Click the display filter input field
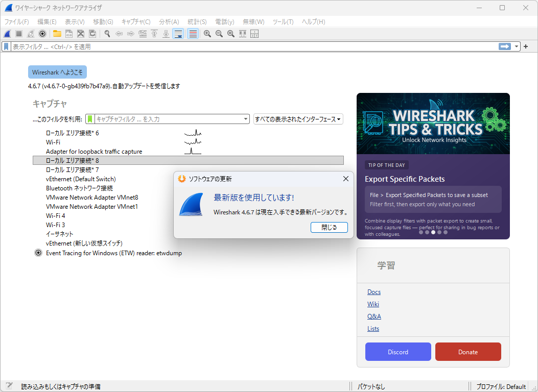The width and height of the screenshot is (538, 392). 254,46
